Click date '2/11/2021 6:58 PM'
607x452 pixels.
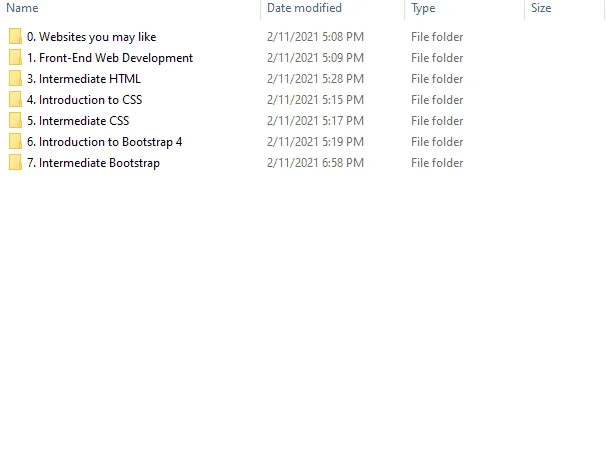[316, 163]
